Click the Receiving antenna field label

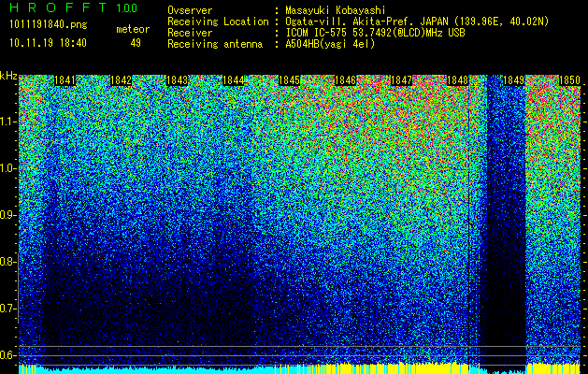pos(215,44)
